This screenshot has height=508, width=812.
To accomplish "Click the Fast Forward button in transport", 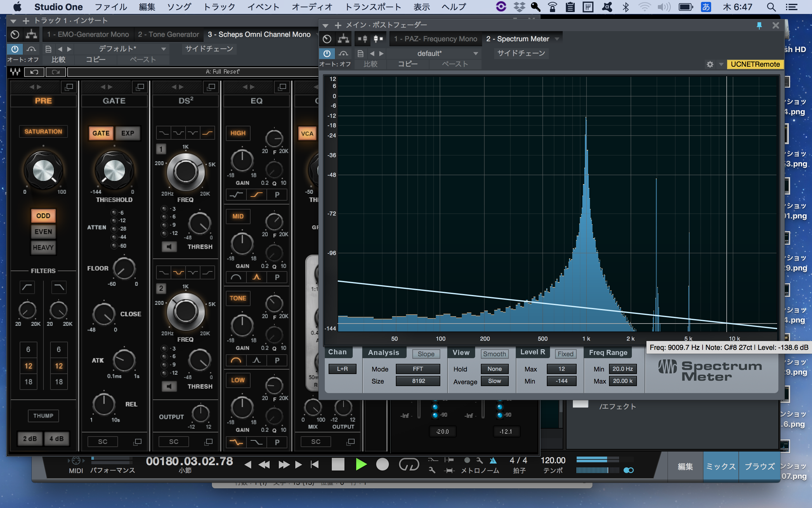I will coord(284,465).
